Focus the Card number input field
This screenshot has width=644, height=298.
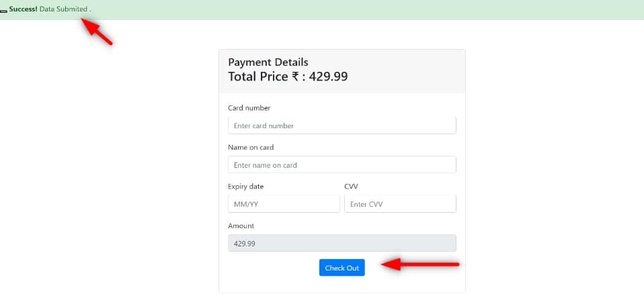tap(341, 126)
